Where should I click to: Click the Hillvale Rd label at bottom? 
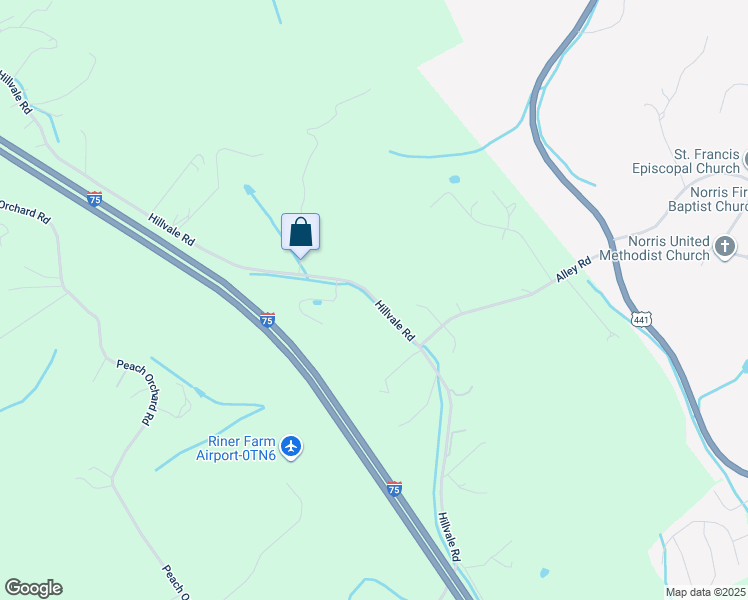point(449,537)
